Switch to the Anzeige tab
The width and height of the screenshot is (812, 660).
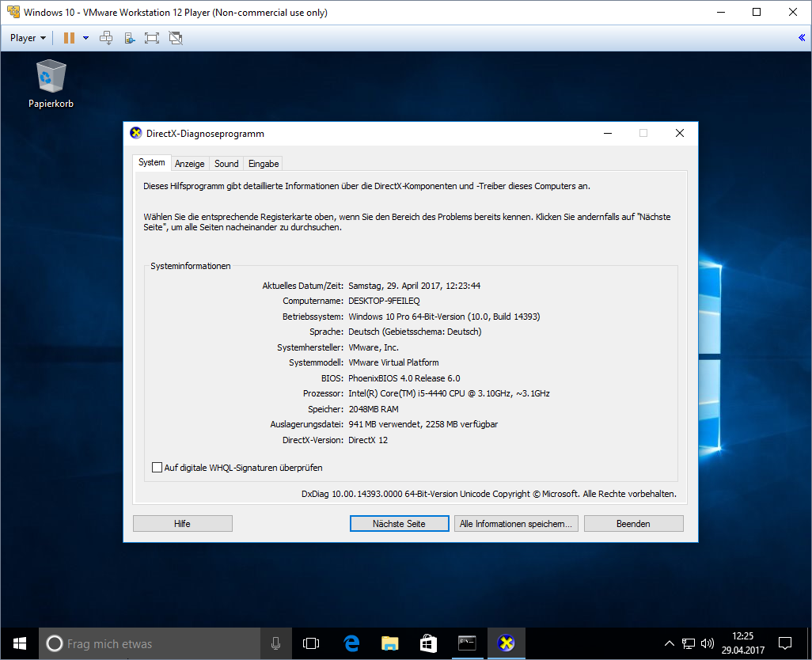[x=190, y=164]
